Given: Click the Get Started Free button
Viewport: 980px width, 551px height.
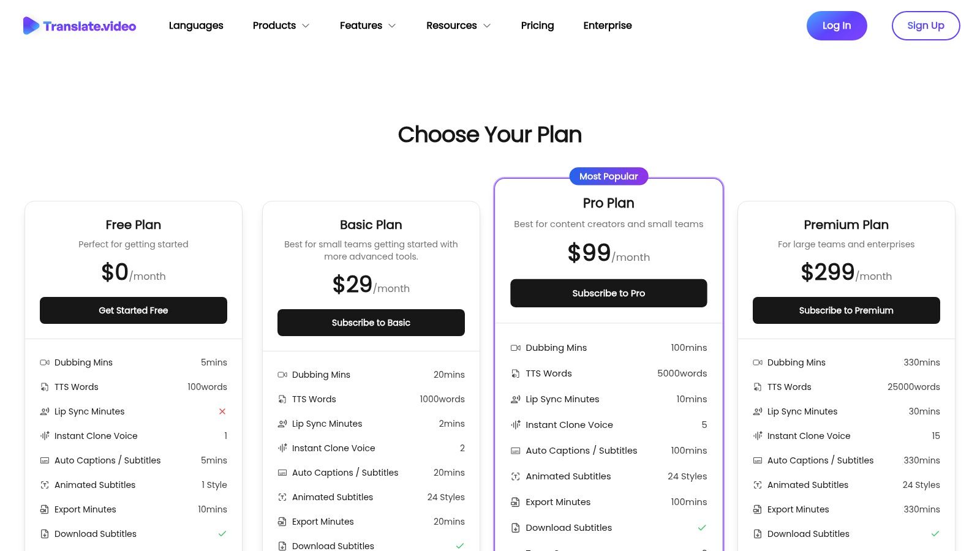Looking at the screenshot, I should pyautogui.click(x=134, y=310).
